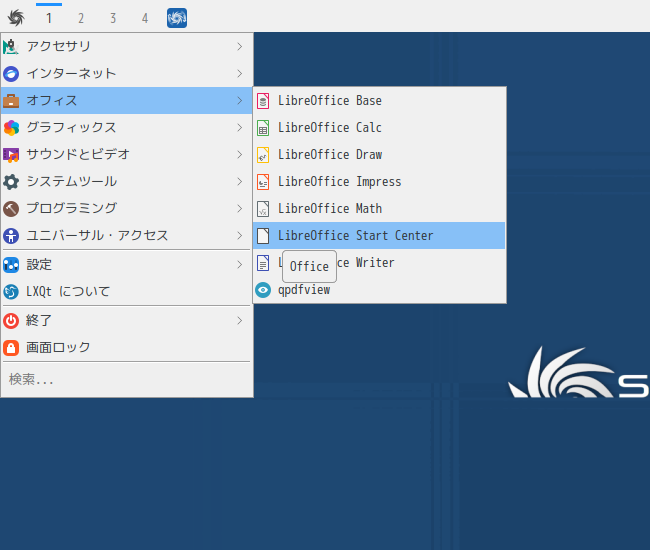The image size is (650, 550).
Task: Expand the 終了 submenu arrow
Action: [x=240, y=320]
